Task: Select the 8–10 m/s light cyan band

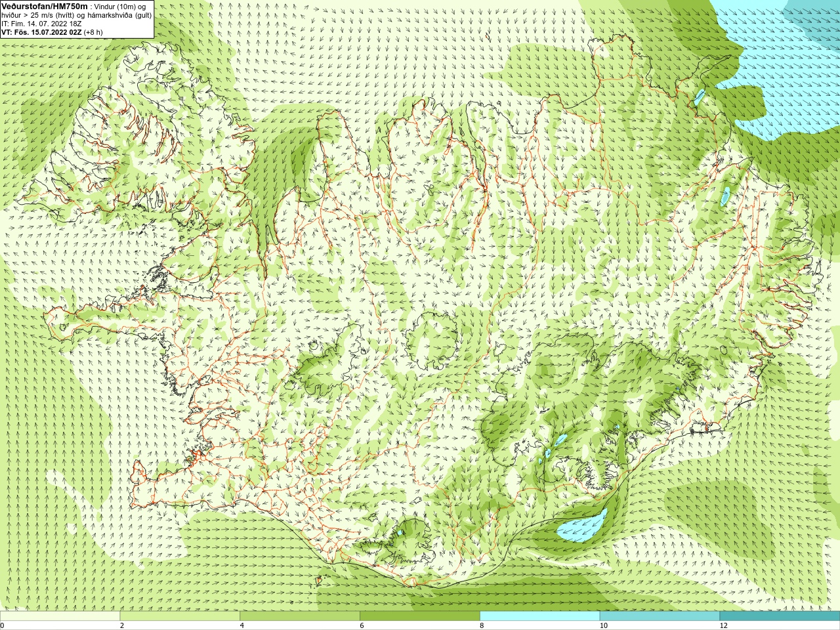Action: pyautogui.click(x=540, y=616)
